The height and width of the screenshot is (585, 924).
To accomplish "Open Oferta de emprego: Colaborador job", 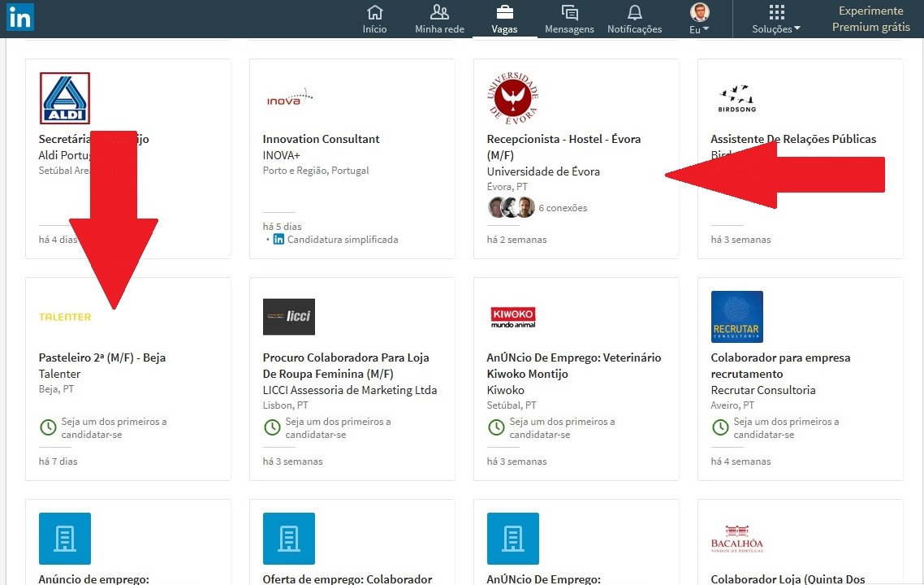I will click(348, 579).
